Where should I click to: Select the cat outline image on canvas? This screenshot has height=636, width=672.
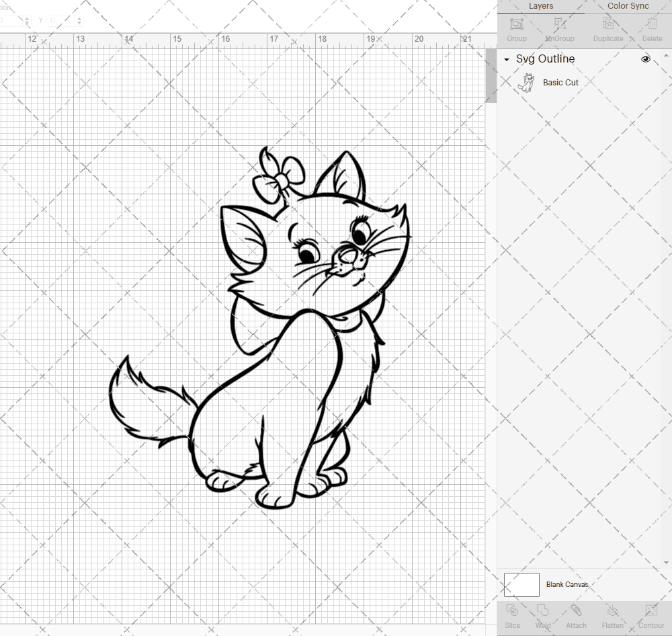[x=259, y=327]
